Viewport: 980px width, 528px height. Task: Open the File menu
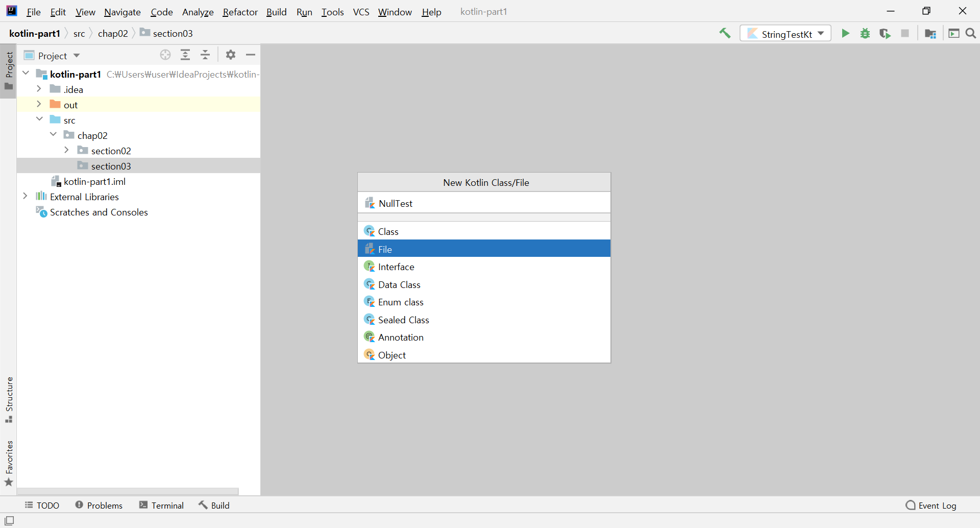click(x=34, y=12)
